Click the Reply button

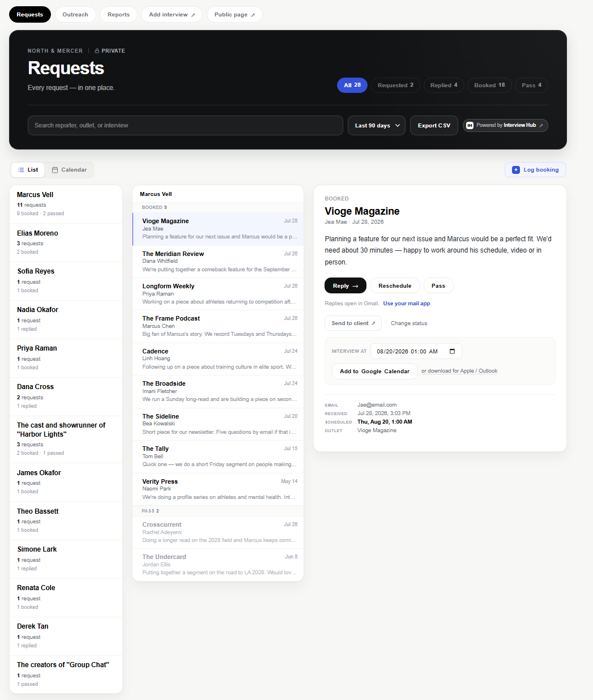[345, 286]
